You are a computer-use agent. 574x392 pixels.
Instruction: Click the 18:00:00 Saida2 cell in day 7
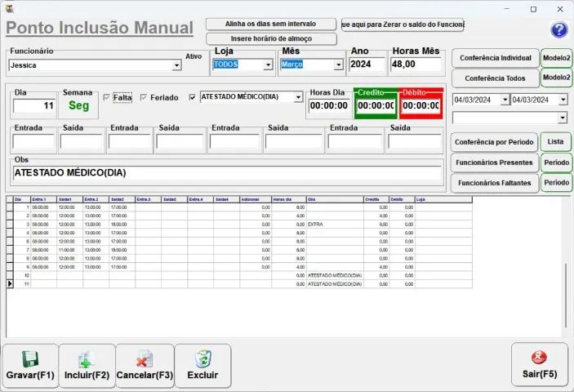[x=122, y=250]
